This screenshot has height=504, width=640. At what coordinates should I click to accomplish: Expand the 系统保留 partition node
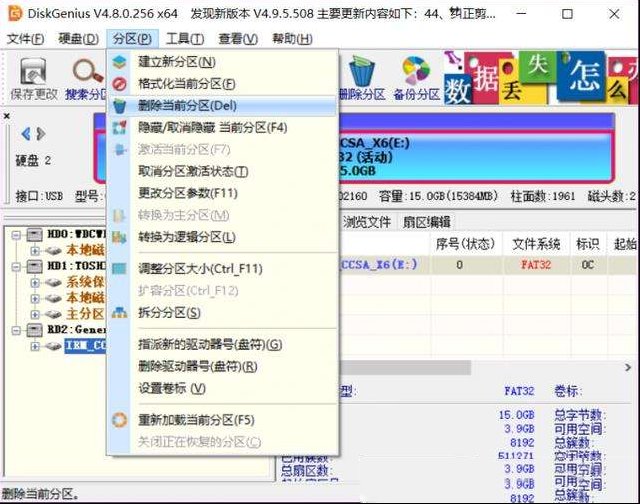point(35,282)
